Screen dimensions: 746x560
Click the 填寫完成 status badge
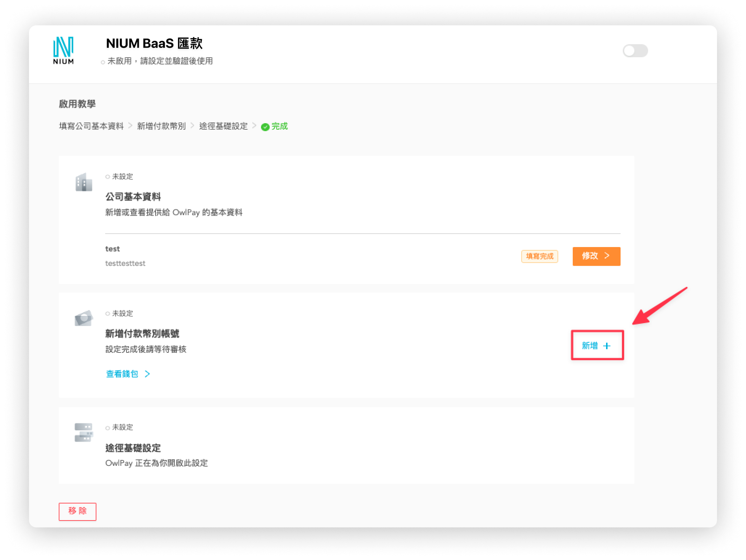[x=539, y=256]
